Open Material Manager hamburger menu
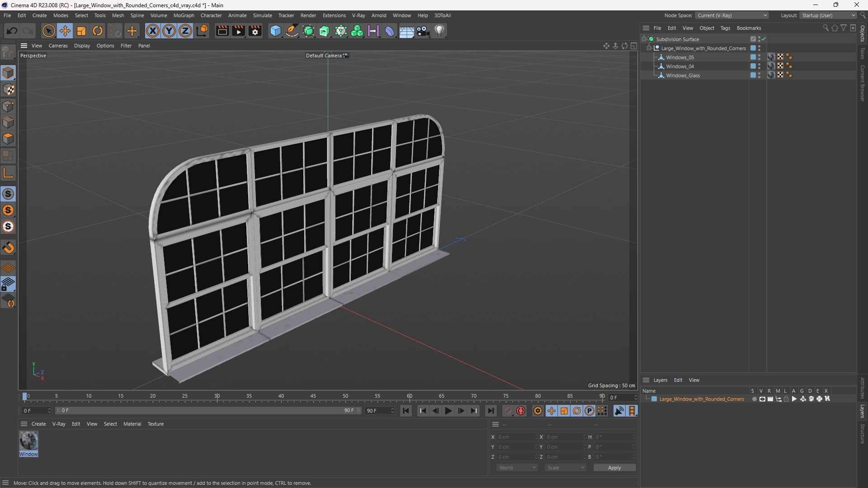The width and height of the screenshot is (868, 488). click(x=24, y=424)
